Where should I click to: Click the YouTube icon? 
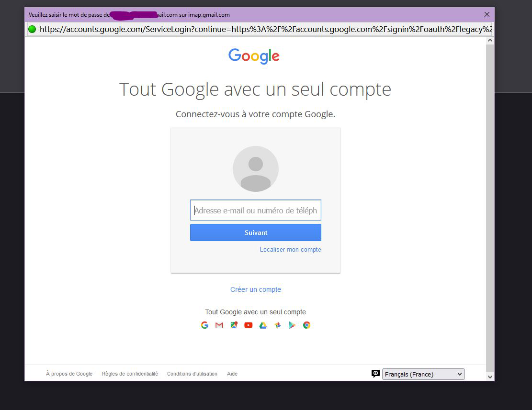[x=249, y=325]
